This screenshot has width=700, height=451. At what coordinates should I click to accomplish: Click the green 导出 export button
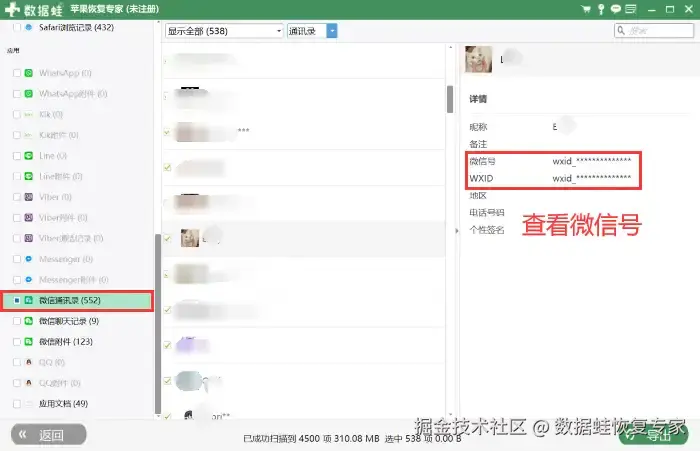pyautogui.click(x=654, y=435)
